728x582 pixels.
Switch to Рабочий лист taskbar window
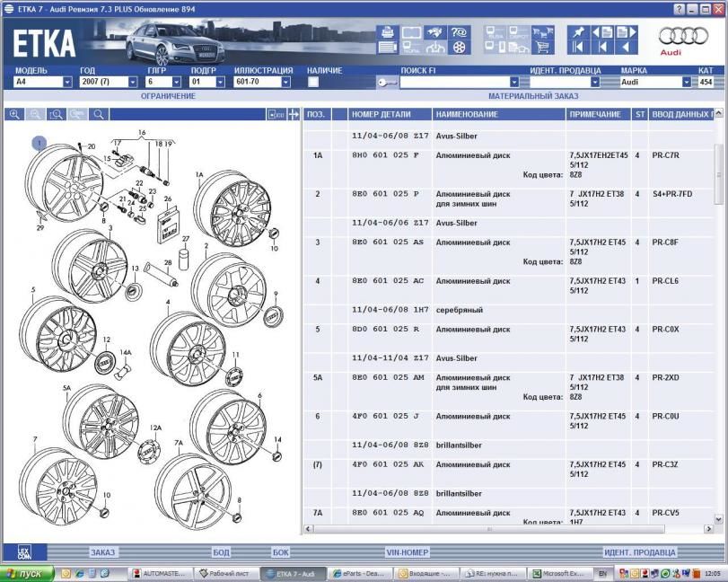click(224, 574)
